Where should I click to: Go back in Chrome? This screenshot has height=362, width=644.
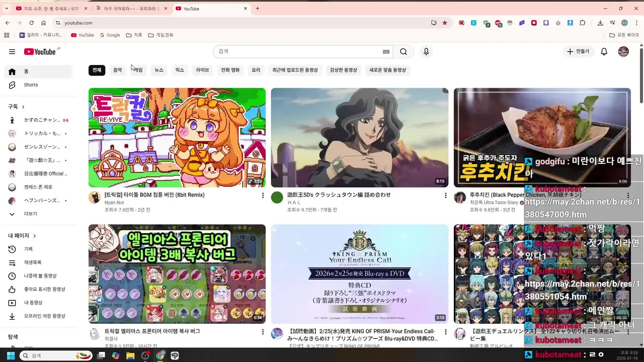coord(7,23)
